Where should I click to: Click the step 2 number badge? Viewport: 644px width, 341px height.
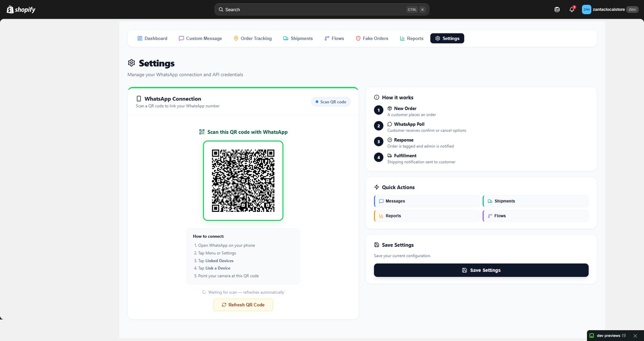pyautogui.click(x=378, y=126)
